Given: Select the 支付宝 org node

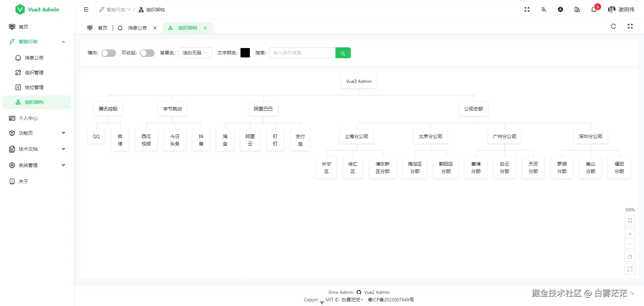Looking at the screenshot, I should 300,140.
